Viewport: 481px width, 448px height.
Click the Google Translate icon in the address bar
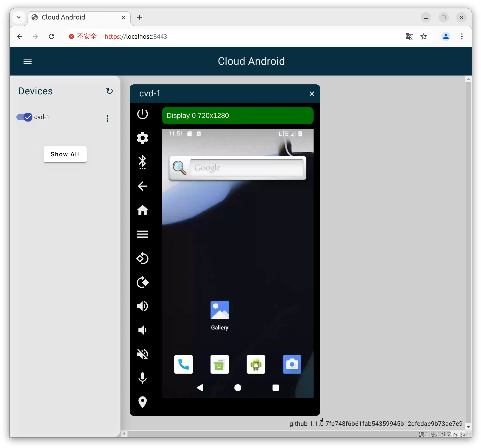click(x=409, y=37)
